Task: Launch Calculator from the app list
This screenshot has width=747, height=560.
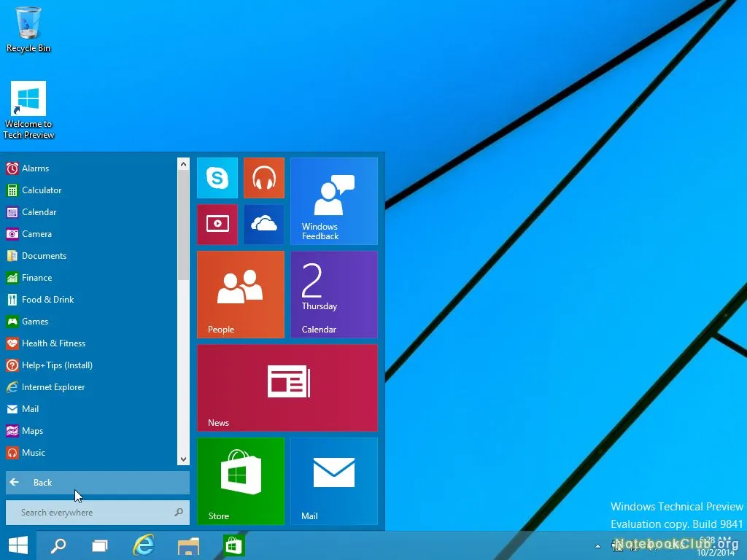Action: [x=90, y=190]
